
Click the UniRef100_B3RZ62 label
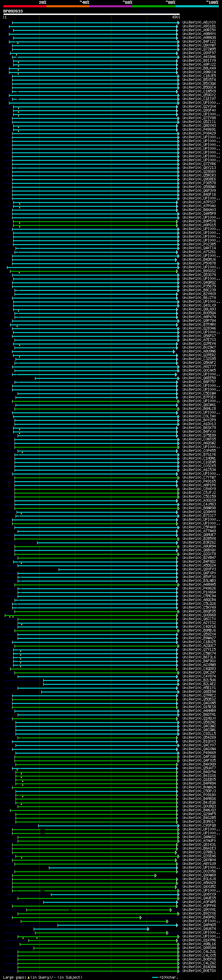pyautogui.click(x=199, y=543)
